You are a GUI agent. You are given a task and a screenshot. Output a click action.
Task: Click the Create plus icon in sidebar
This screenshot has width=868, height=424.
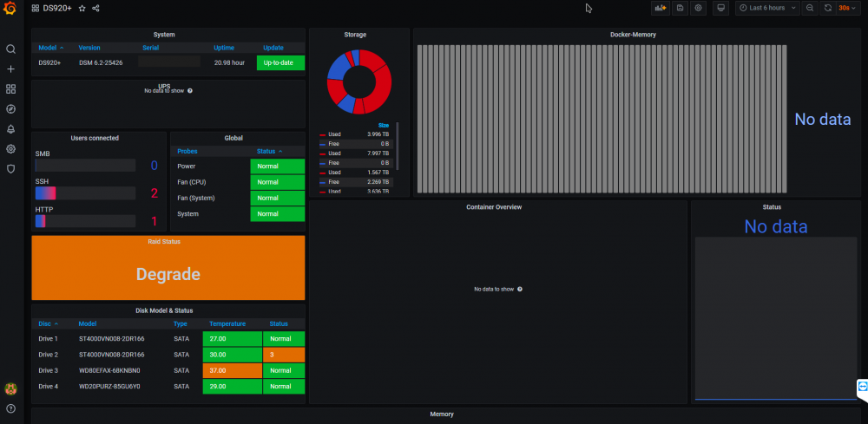coord(10,69)
